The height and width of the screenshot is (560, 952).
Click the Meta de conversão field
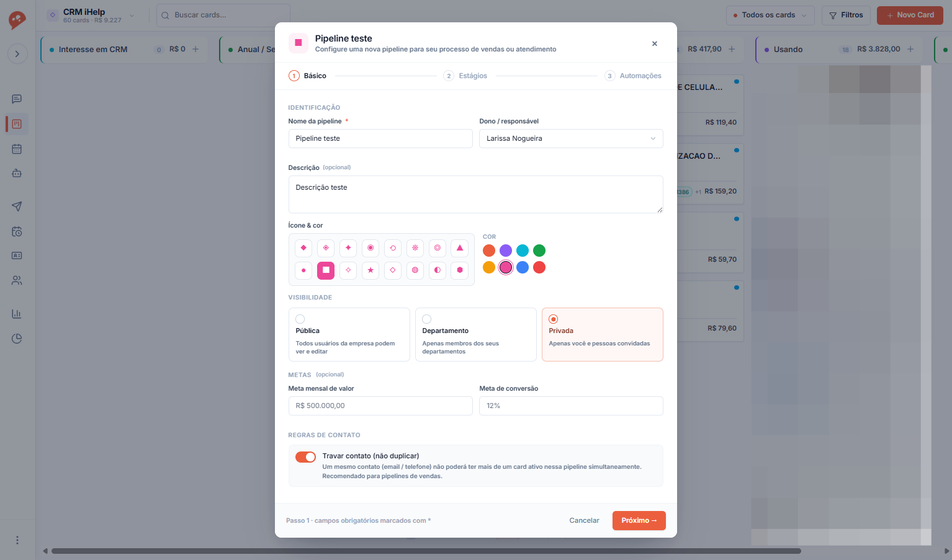tap(571, 406)
